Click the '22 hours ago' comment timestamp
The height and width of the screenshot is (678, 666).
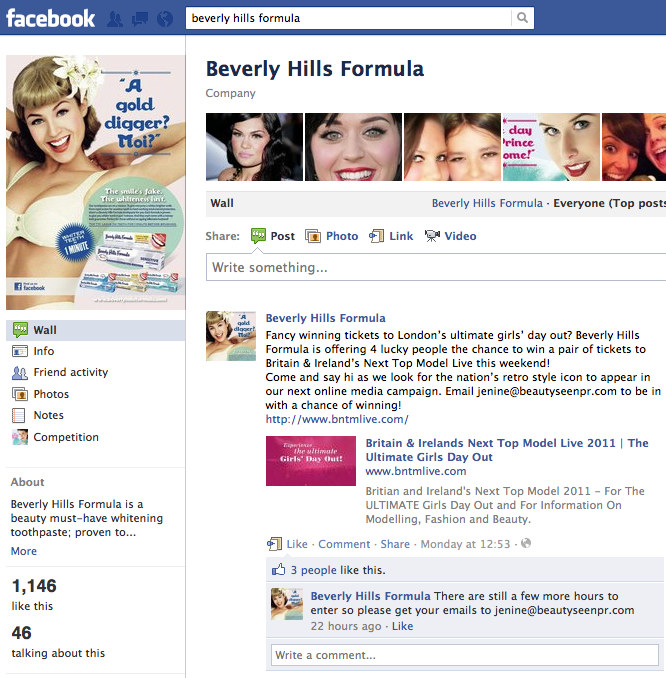pyautogui.click(x=346, y=626)
